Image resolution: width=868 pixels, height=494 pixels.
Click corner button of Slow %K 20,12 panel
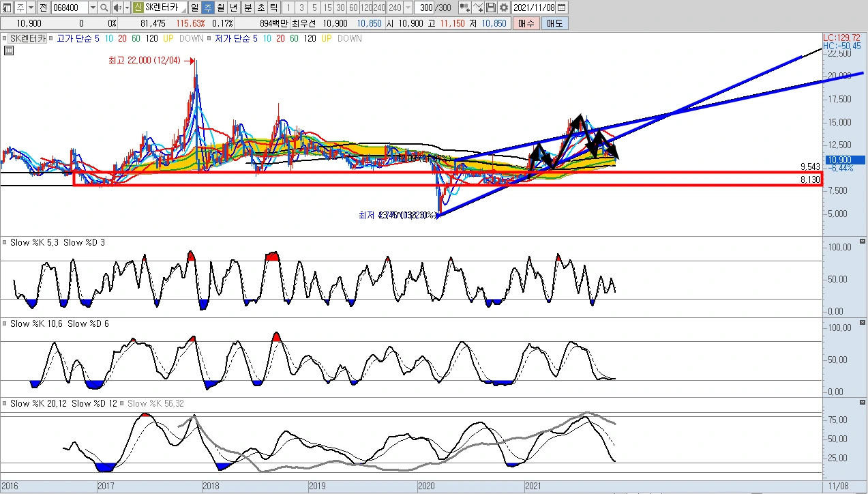[x=862, y=404]
